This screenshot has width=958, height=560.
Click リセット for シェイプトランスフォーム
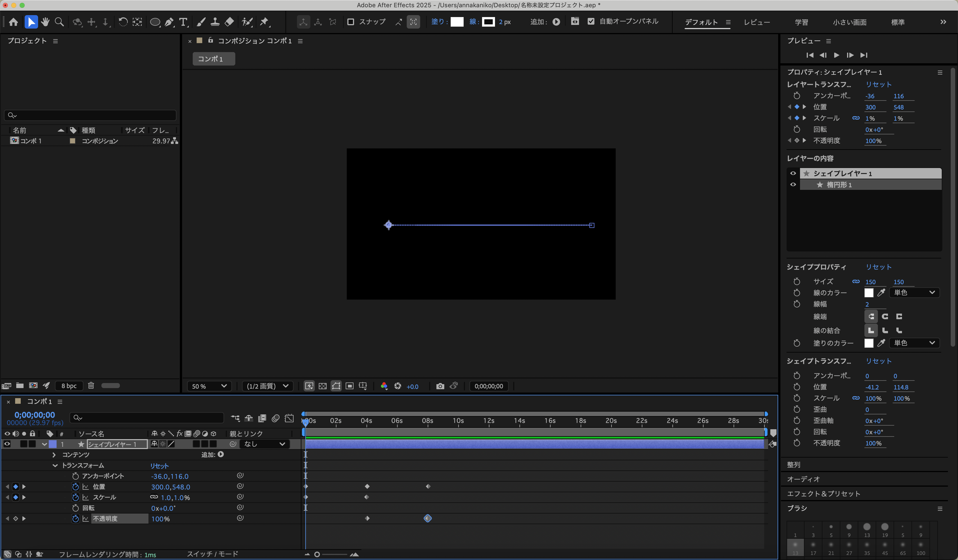pos(878,361)
